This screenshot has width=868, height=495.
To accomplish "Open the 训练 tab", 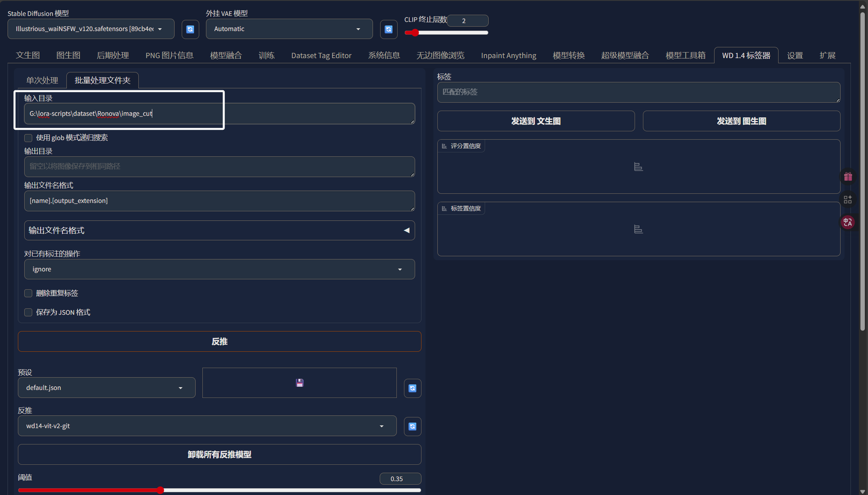I will click(266, 55).
